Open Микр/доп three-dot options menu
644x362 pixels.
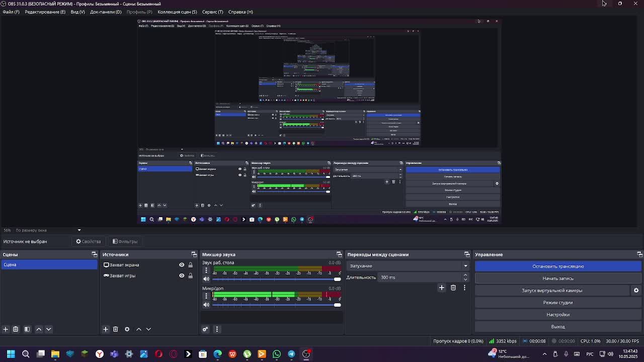pyautogui.click(x=206, y=296)
